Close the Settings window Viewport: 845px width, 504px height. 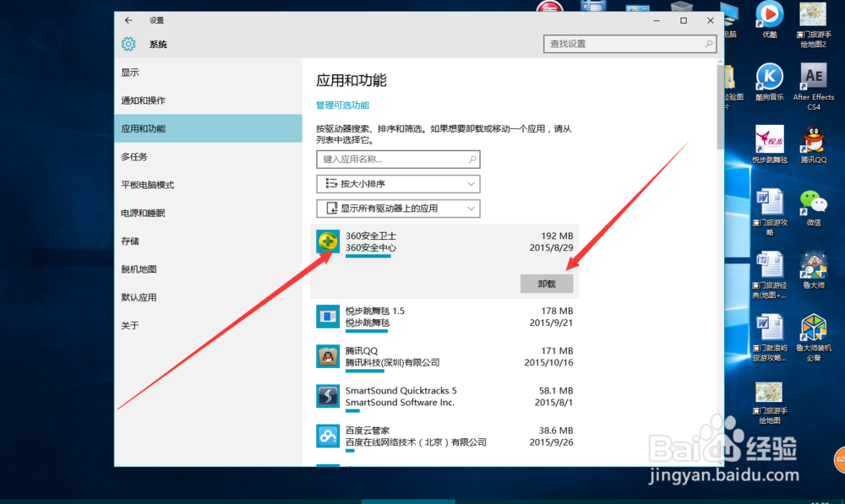pos(711,20)
